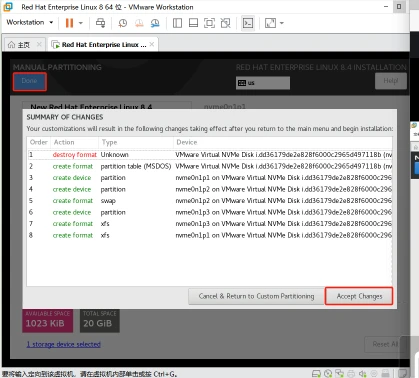Open the Workstation menu
This screenshot has height=378, width=419.
click(29, 22)
